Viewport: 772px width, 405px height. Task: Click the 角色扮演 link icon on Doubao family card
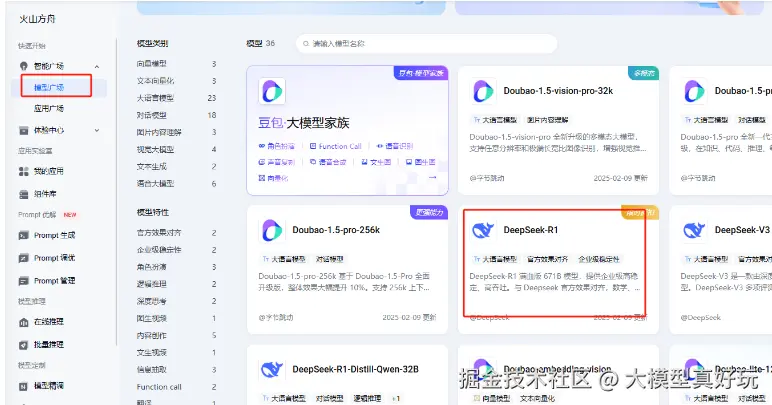[x=262, y=146]
